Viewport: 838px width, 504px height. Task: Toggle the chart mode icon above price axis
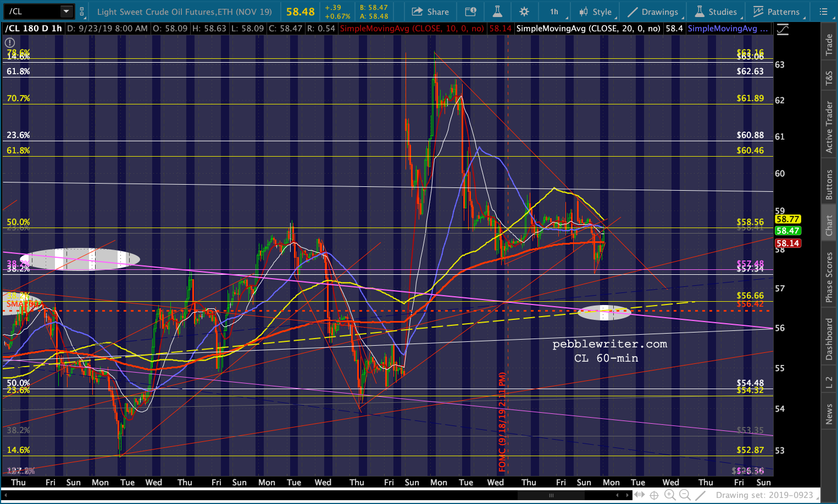782,30
